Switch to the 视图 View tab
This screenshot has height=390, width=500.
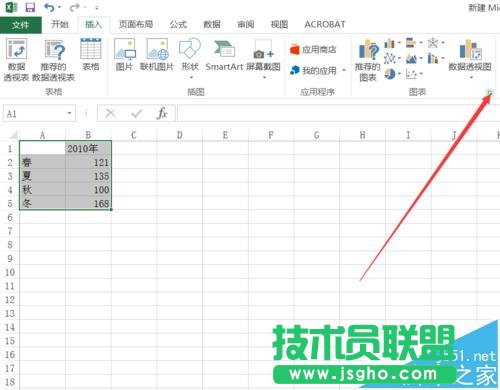[279, 24]
